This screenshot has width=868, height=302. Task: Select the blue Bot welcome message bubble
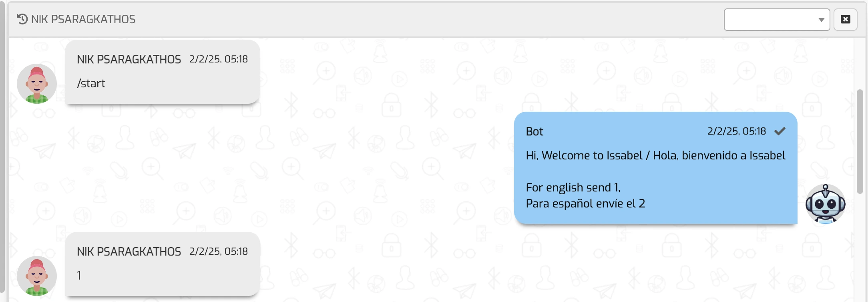657,168
